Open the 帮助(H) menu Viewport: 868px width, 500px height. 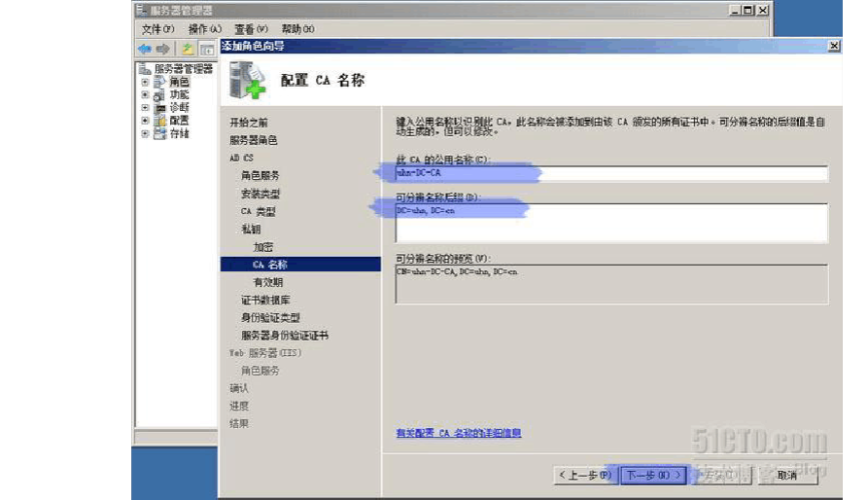coord(297,29)
